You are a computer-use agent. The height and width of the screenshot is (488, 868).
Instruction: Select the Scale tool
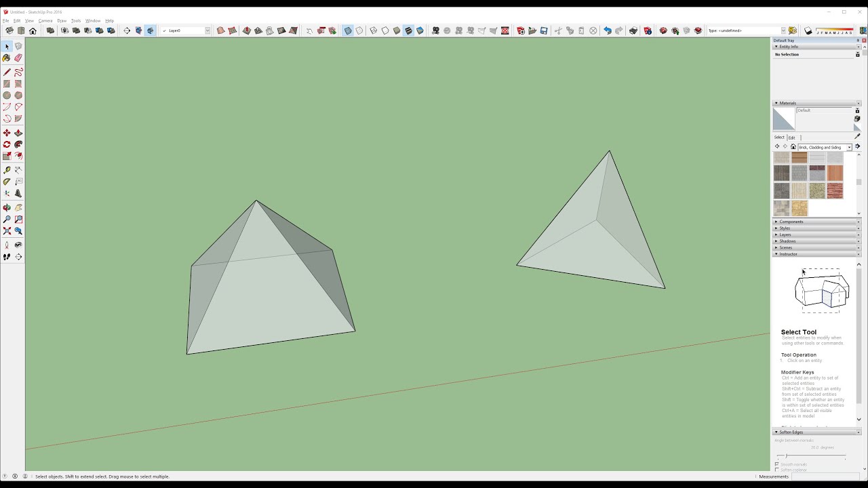coord(7,156)
